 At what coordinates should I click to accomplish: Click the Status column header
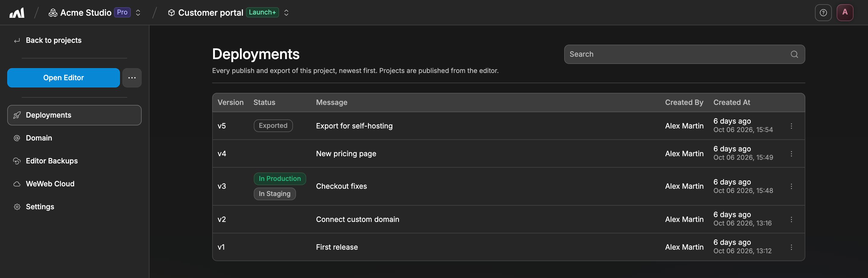click(x=264, y=103)
